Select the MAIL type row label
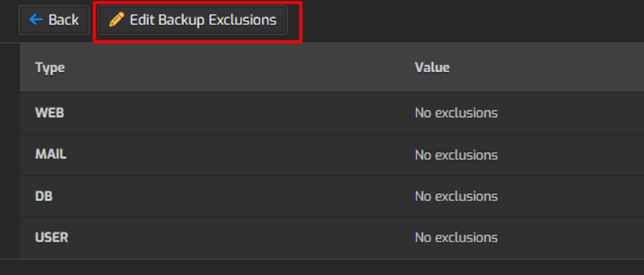This screenshot has width=644, height=275. point(51,155)
